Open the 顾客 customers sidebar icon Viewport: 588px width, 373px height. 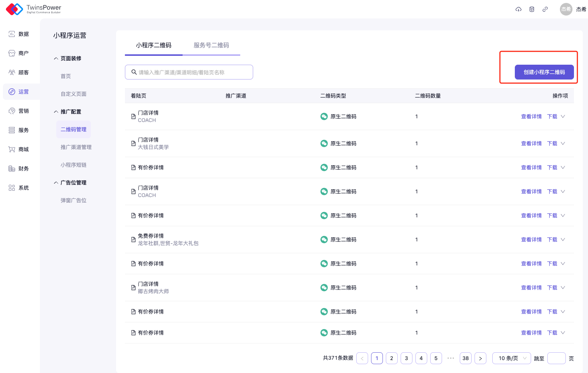pyautogui.click(x=12, y=72)
